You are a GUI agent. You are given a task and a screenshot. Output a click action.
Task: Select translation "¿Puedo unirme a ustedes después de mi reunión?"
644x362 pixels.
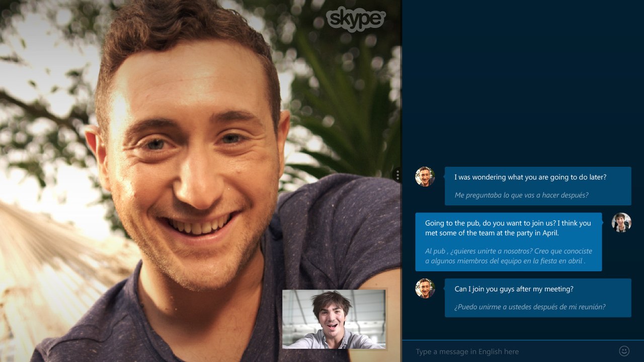point(530,307)
